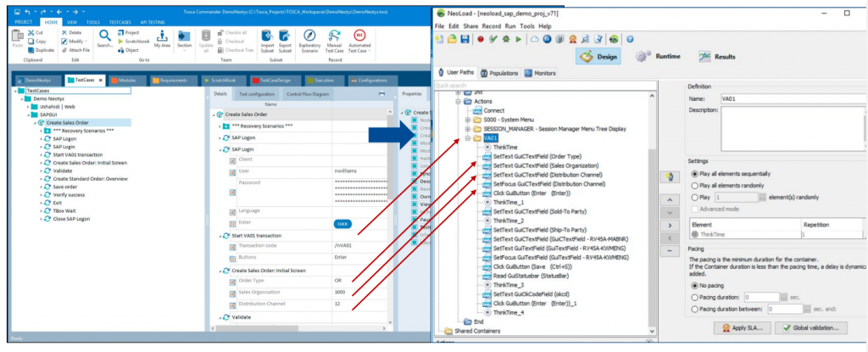Click Cut in Tosca Clipboard group
The image size is (868, 352).
[x=37, y=33]
